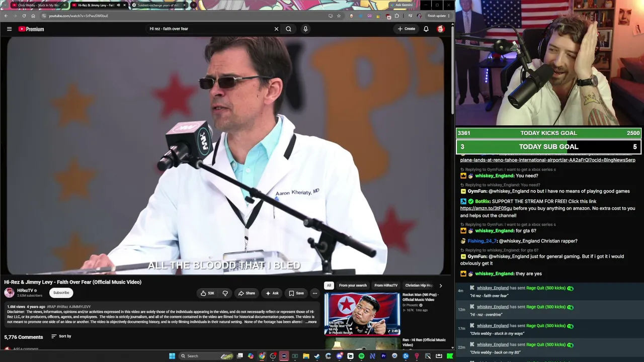Click the YouTube search input field
644x362 pixels.
pos(209,29)
